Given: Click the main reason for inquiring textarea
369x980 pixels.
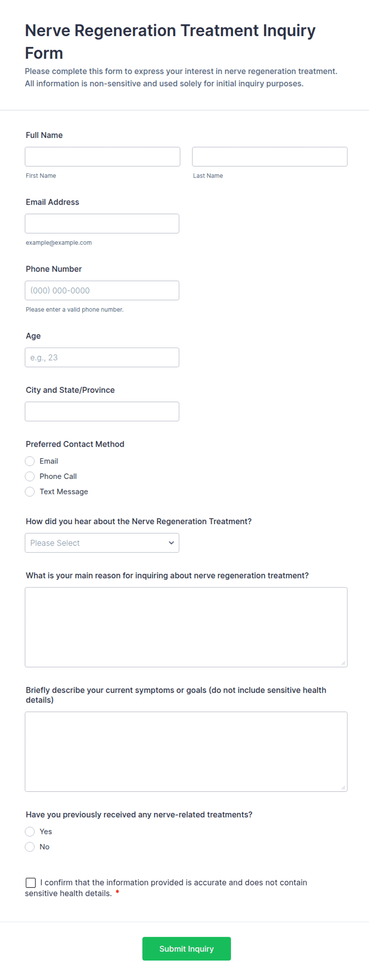Looking at the screenshot, I should [186, 627].
